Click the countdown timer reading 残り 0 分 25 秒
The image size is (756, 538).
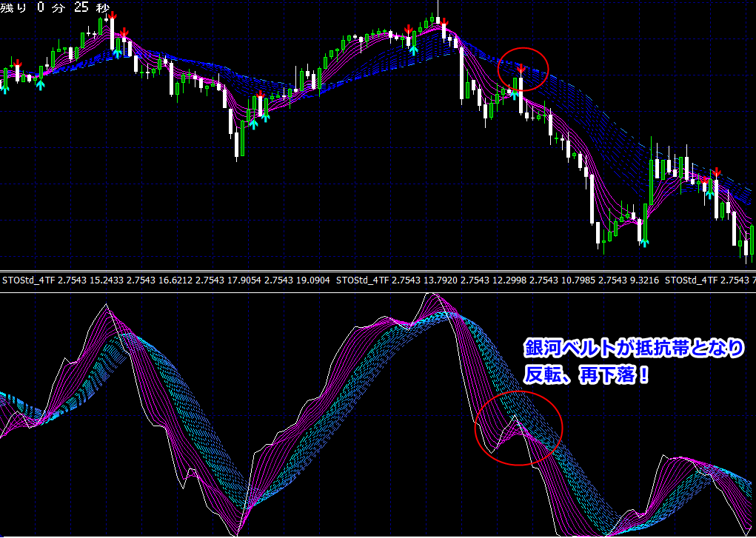point(55,7)
